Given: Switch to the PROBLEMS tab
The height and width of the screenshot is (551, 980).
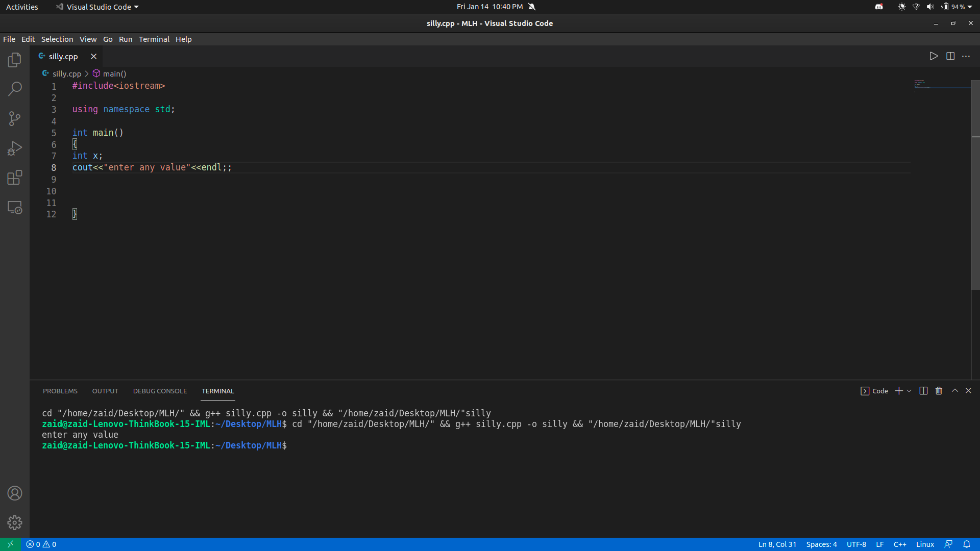Looking at the screenshot, I should pos(60,391).
